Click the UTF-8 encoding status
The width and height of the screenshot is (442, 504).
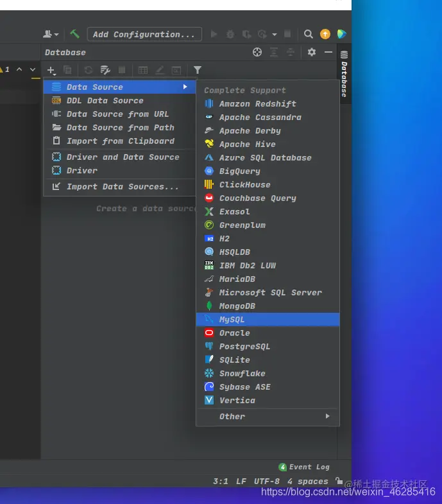coord(267,481)
